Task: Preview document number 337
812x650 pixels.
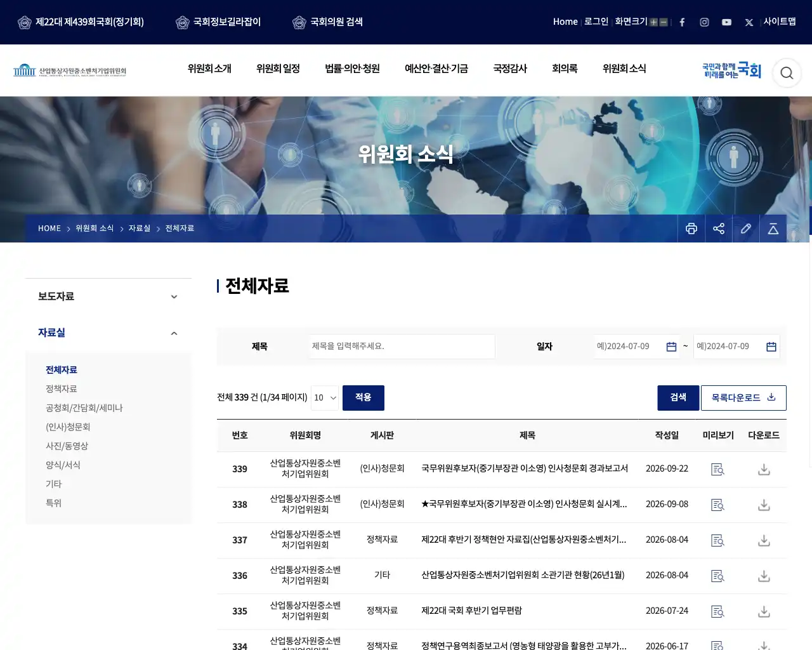Action: click(717, 541)
